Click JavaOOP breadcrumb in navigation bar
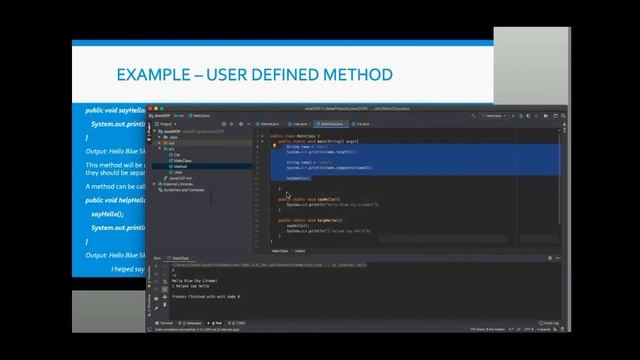 tap(160, 116)
